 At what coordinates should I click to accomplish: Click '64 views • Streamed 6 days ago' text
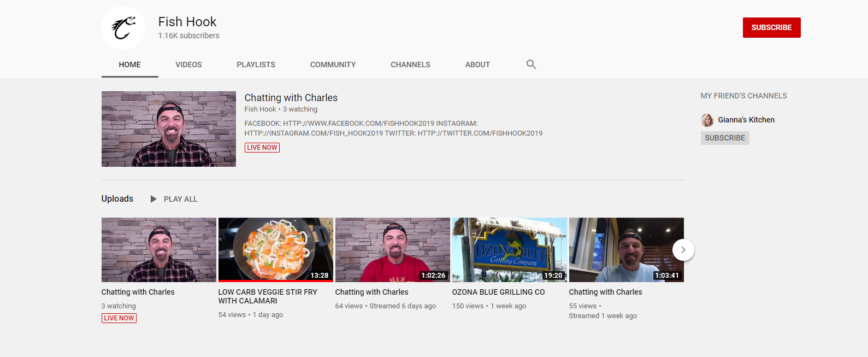(386, 306)
